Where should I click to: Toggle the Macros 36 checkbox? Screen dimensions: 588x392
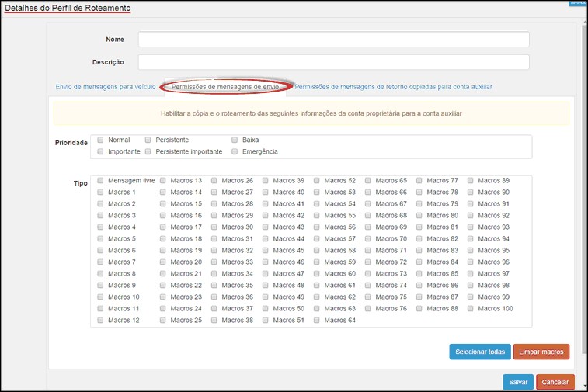(x=214, y=297)
